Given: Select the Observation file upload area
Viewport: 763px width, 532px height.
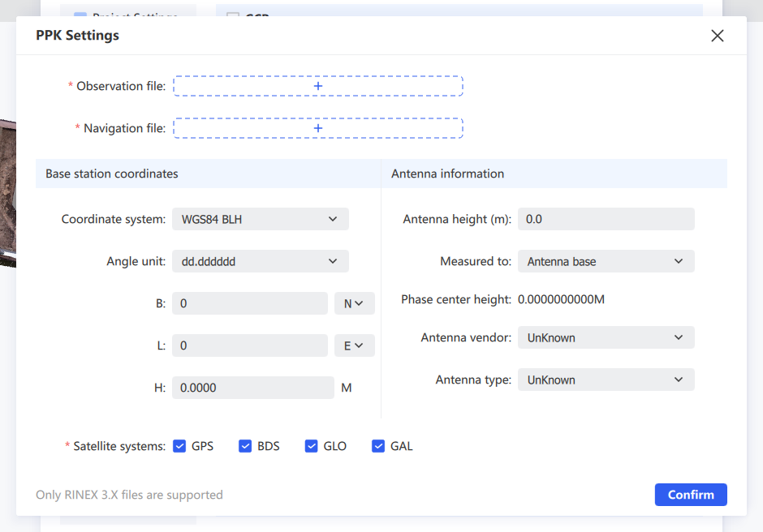Looking at the screenshot, I should pyautogui.click(x=317, y=86).
